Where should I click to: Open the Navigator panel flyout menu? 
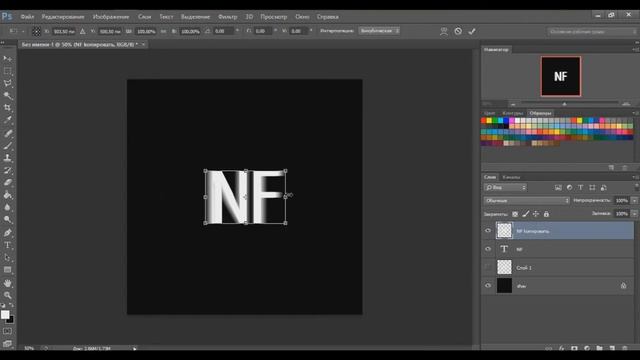(635, 49)
